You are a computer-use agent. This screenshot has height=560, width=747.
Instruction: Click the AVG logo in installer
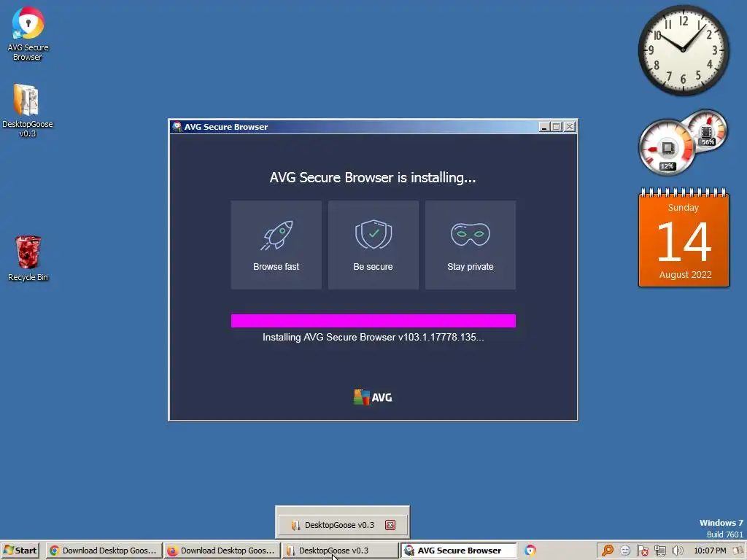[x=373, y=397]
